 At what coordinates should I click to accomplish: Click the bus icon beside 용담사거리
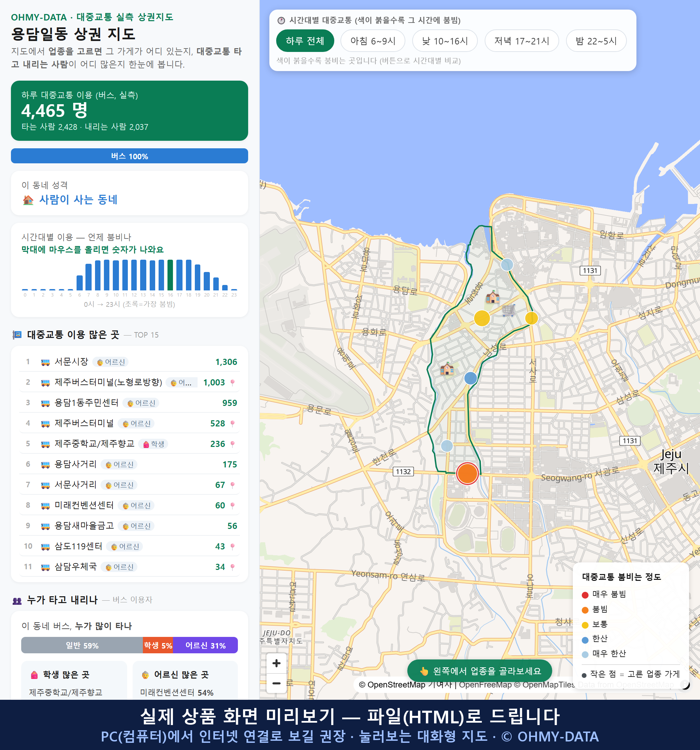coord(45,465)
